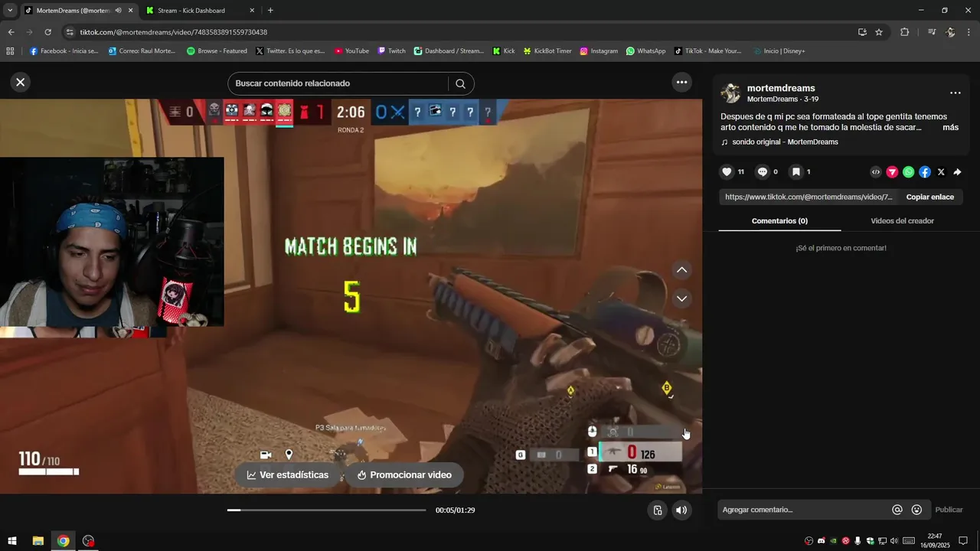Open the YouTube bookmark
Viewport: 980px width, 551px height.
pos(351,51)
